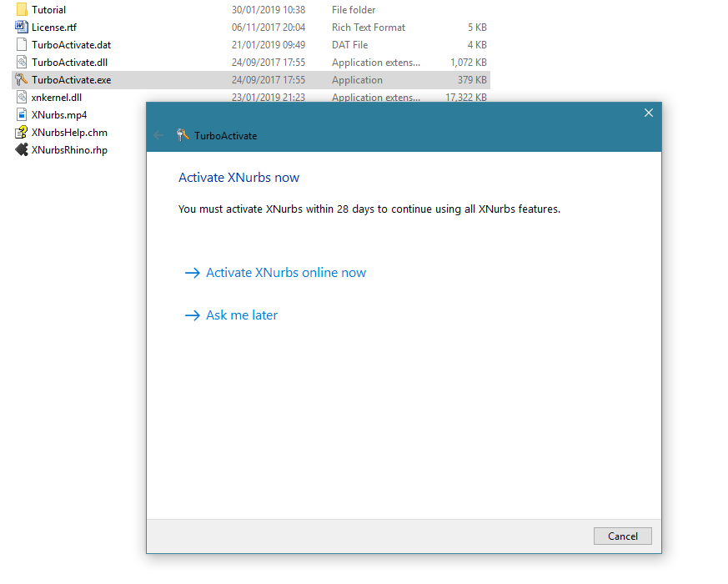
Task: Select License.rtf file name
Action: pos(54,28)
